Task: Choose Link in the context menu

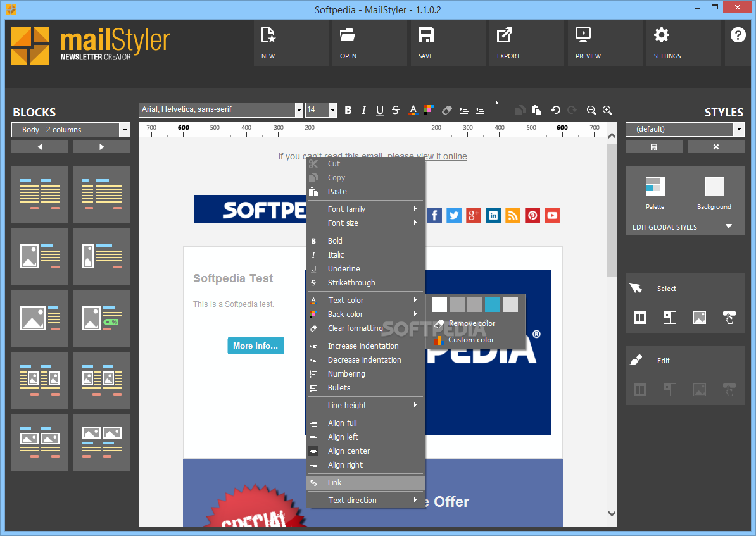Action: 366,482
